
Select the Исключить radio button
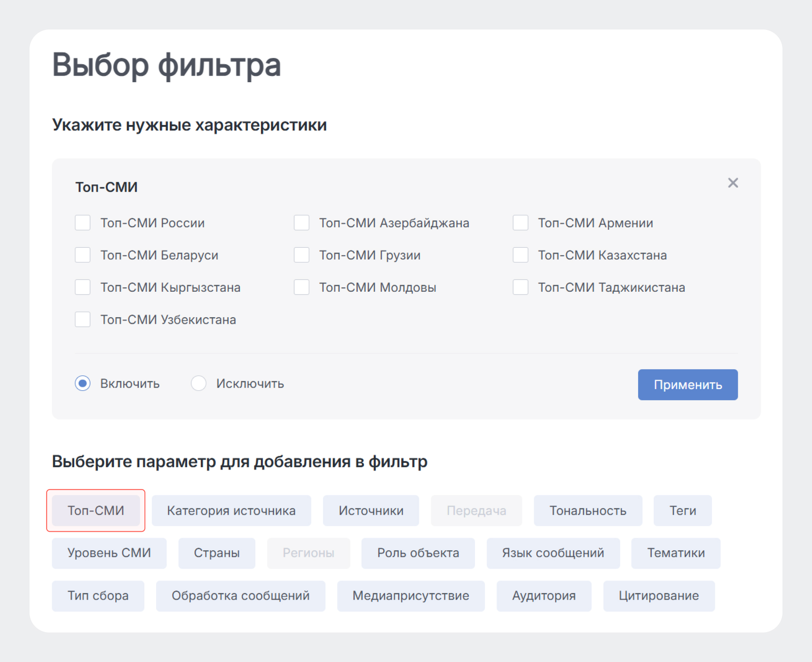(199, 384)
